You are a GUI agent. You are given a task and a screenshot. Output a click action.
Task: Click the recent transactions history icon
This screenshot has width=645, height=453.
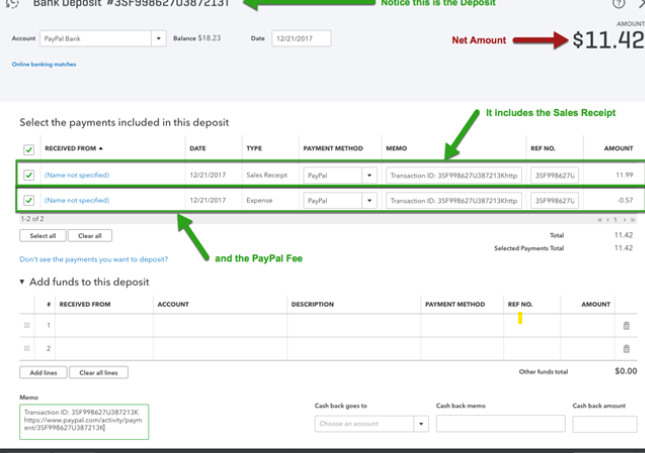coord(12,3)
